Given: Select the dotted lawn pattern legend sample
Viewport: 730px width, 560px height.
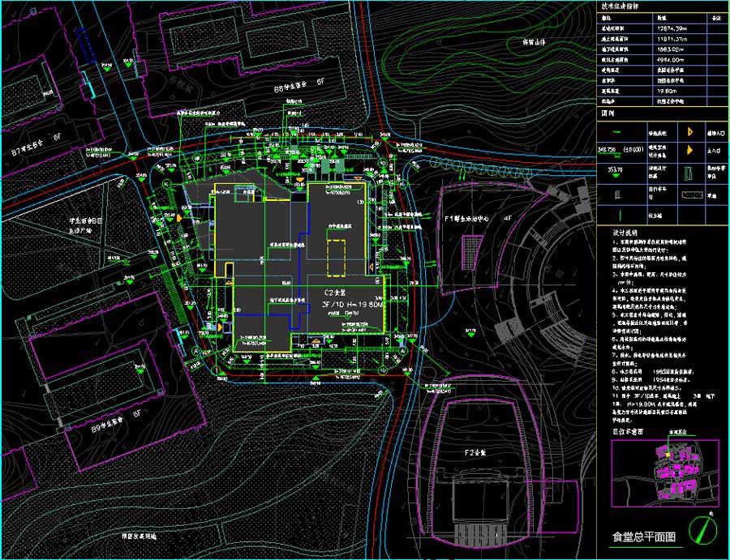Looking at the screenshot, I should point(692,195).
